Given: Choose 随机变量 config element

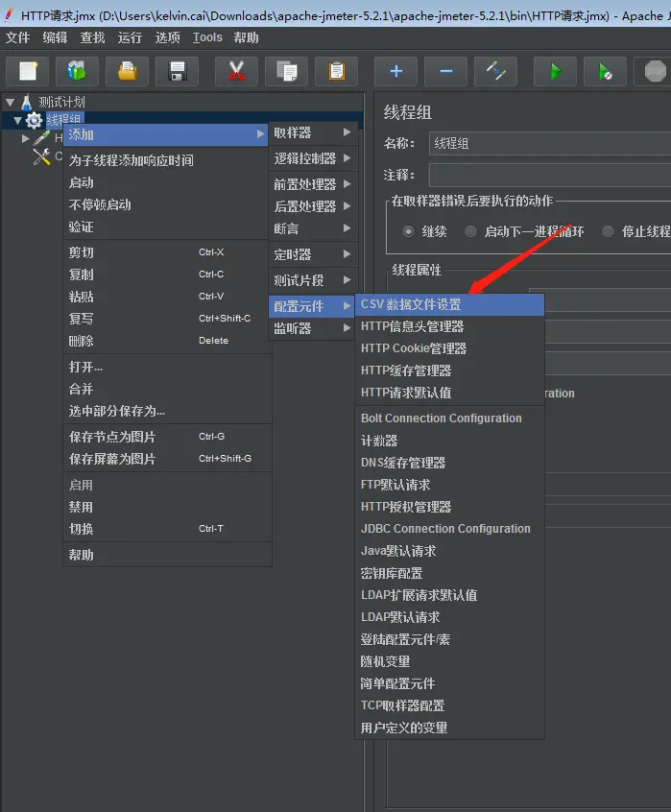Looking at the screenshot, I should pos(449,662).
